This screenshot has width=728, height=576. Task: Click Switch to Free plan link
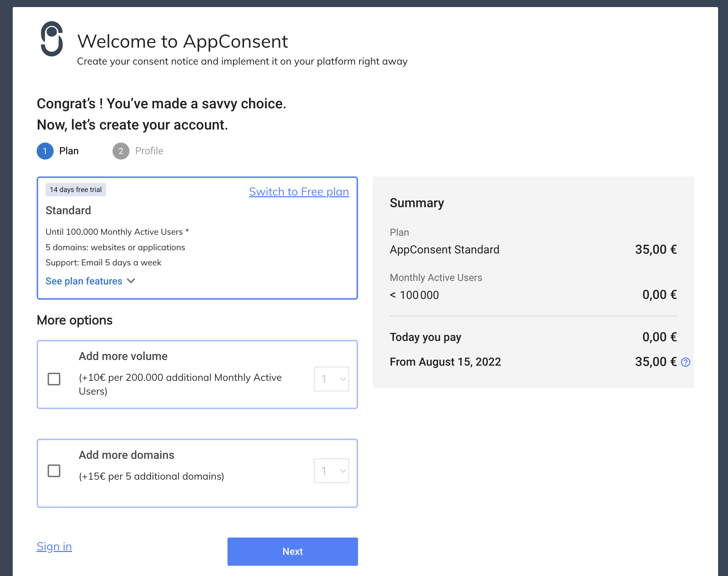click(299, 192)
